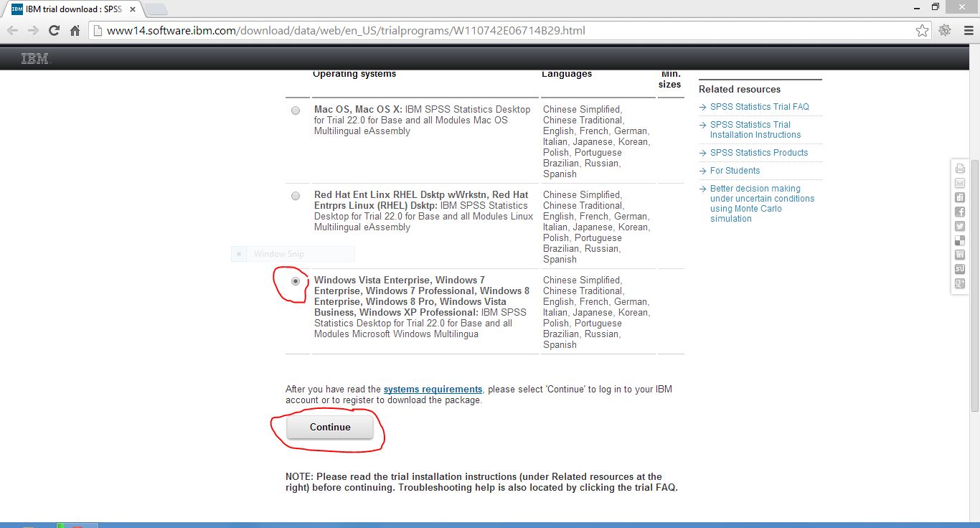This screenshot has width=980, height=528.
Task: Close the IBM trial download tab
Action: tap(133, 9)
